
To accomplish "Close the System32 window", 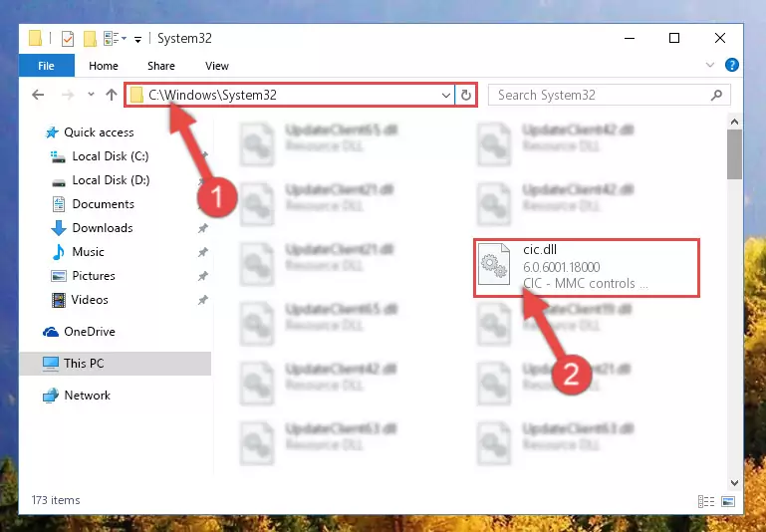I will [719, 38].
